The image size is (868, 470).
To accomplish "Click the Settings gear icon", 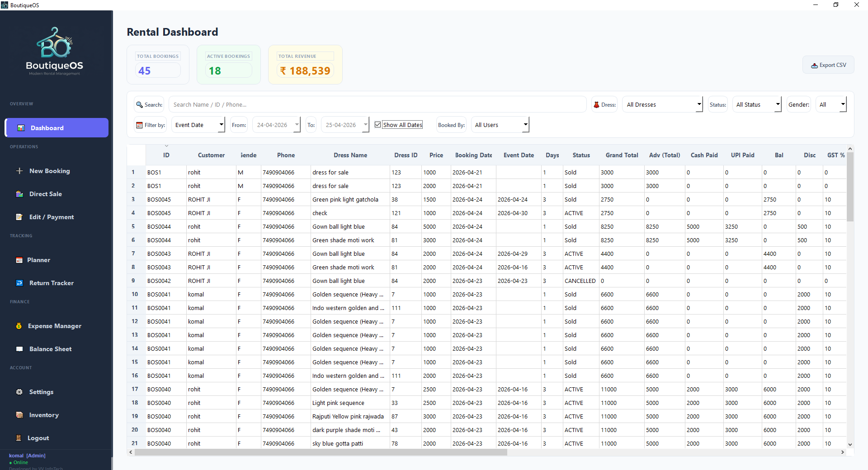I will tap(19, 392).
